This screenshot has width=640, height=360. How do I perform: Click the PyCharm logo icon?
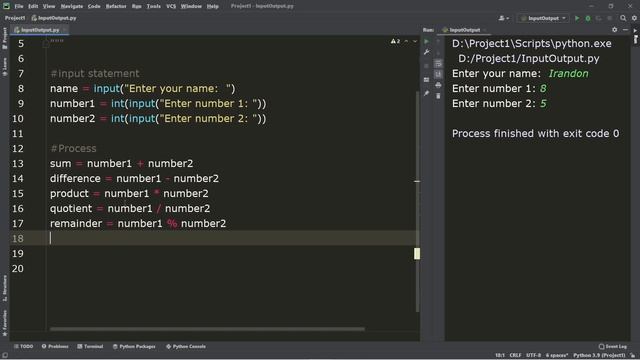pyautogui.click(x=6, y=6)
